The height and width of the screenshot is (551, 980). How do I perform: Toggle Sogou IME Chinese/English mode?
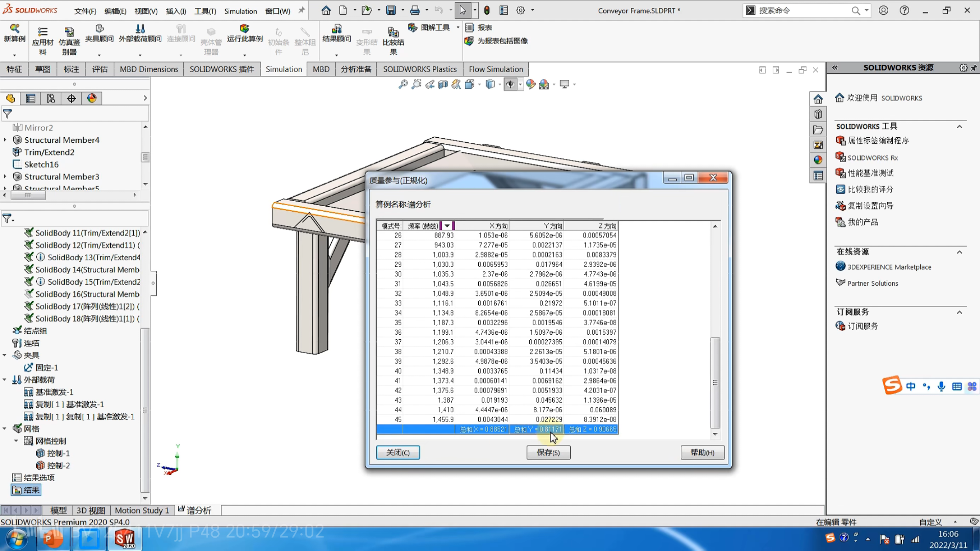click(911, 387)
